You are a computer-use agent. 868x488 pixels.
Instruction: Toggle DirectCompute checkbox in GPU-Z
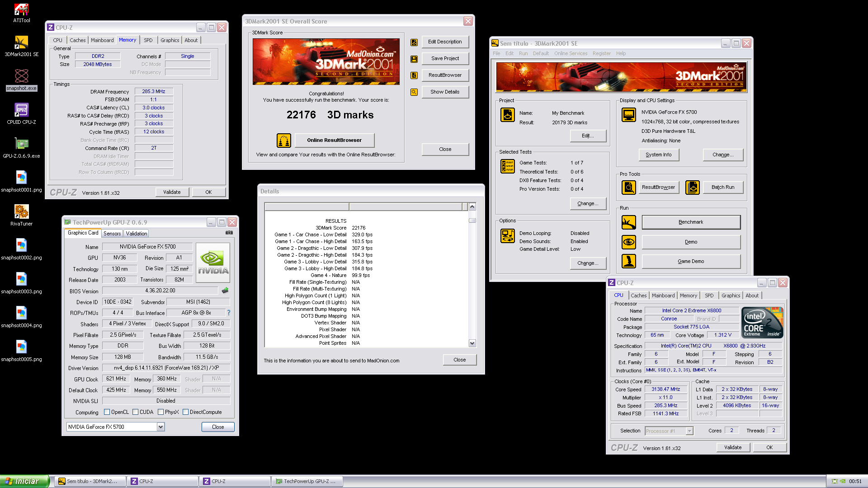tap(185, 412)
